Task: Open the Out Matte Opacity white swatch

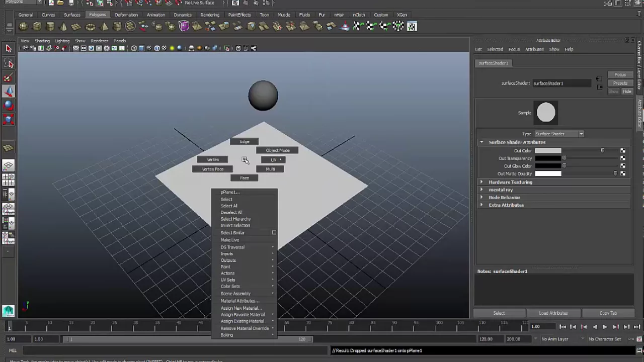Action: (548, 173)
